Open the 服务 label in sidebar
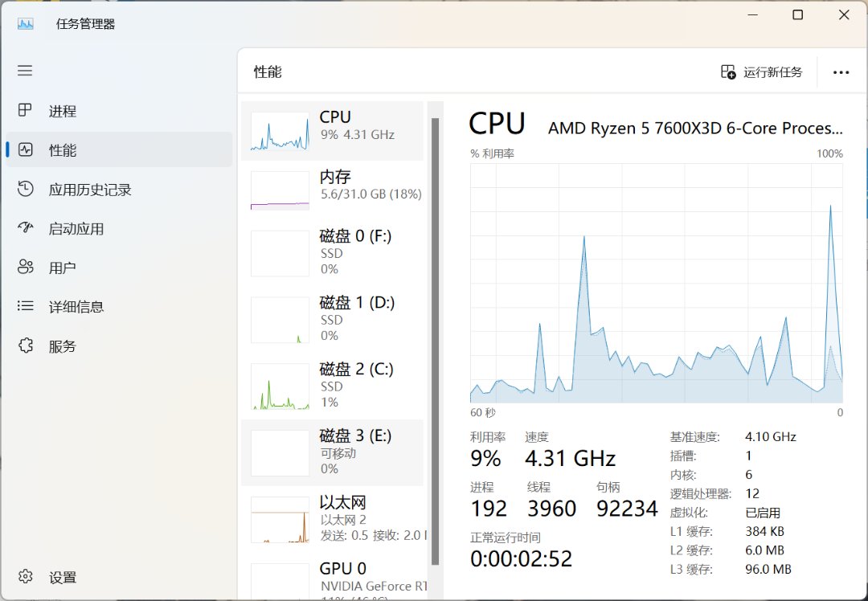The height and width of the screenshot is (601, 868). click(x=62, y=346)
